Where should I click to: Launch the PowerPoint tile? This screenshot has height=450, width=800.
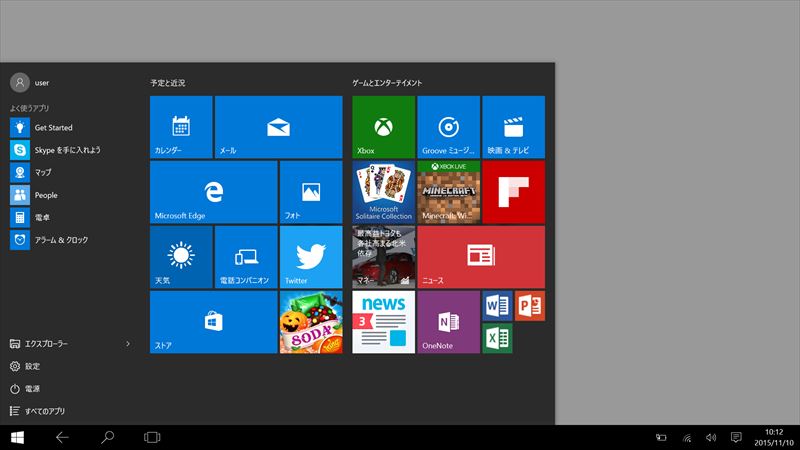coord(530,306)
